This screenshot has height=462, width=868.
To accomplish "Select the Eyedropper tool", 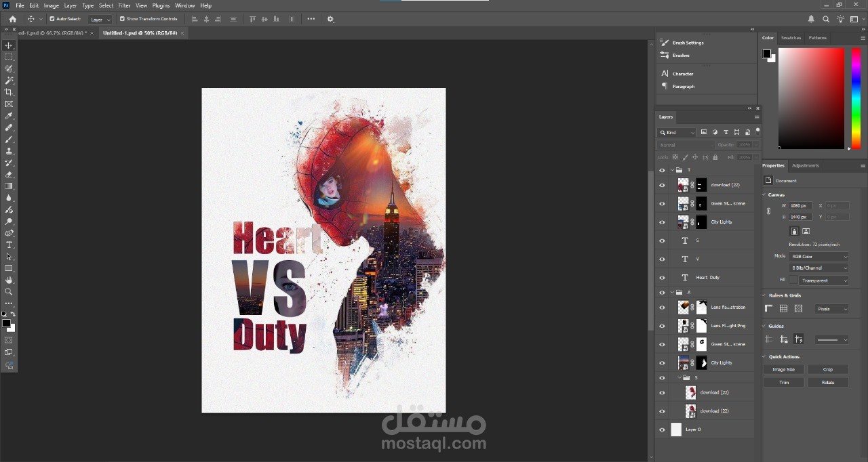I will [x=9, y=116].
